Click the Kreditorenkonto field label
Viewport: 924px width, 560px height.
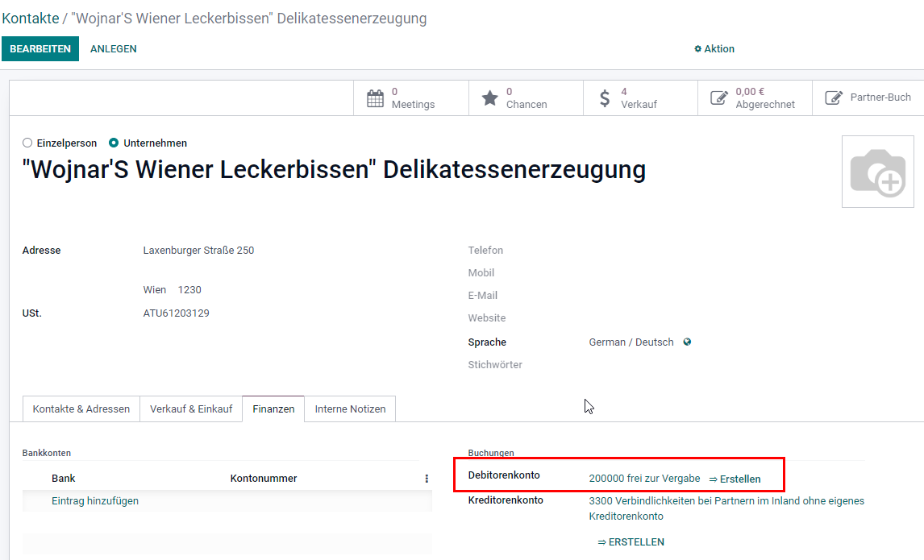pos(506,500)
